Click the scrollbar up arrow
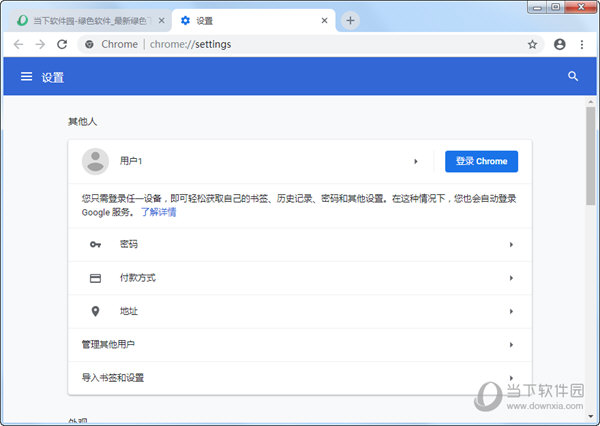600x426 pixels. pos(590,102)
